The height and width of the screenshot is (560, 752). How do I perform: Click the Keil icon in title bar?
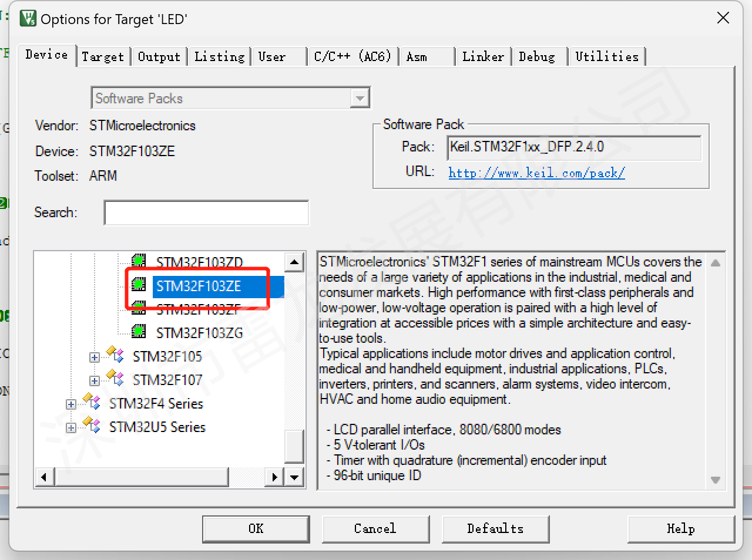[28, 18]
